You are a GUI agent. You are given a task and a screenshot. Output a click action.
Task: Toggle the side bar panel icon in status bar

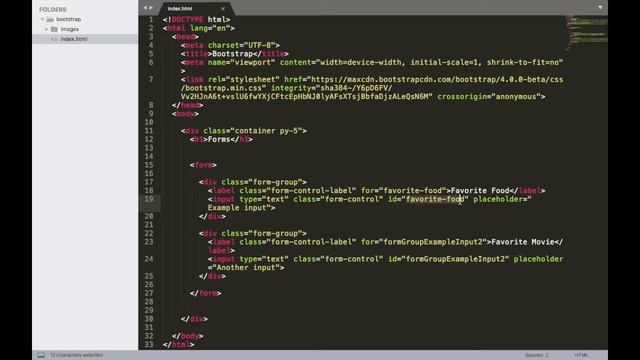coord(41,355)
